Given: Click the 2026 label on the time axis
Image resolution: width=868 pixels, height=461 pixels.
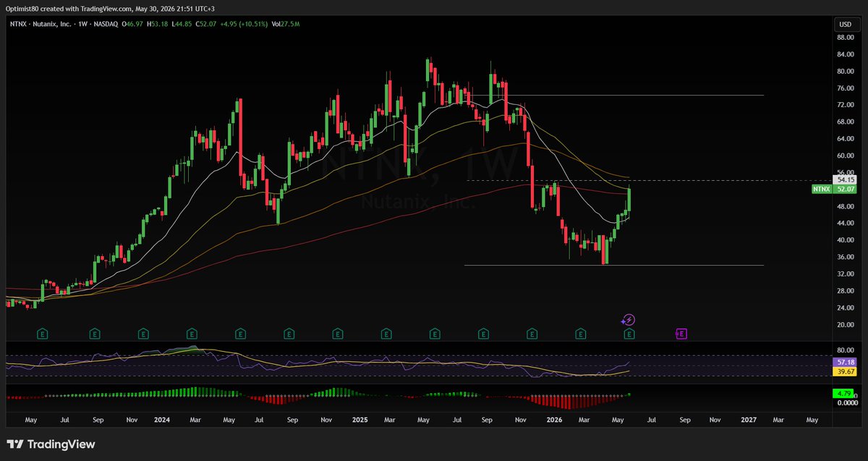Looking at the screenshot, I should coord(555,419).
